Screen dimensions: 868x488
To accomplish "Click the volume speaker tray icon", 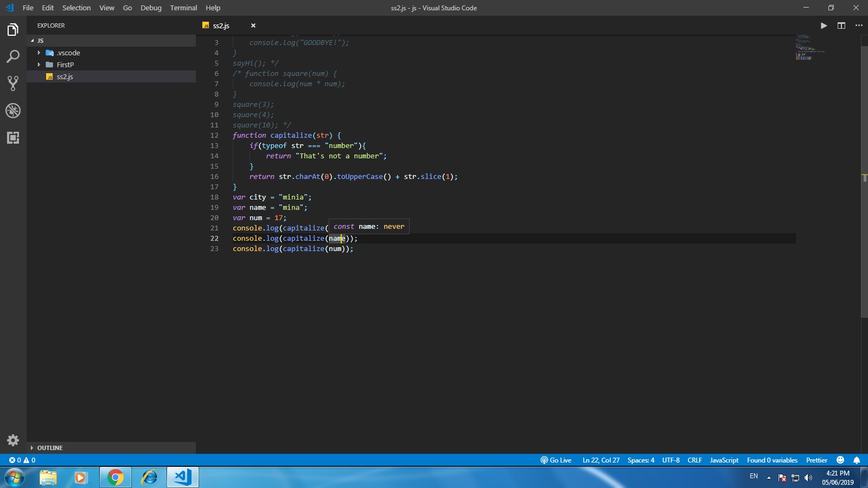I will tap(808, 478).
